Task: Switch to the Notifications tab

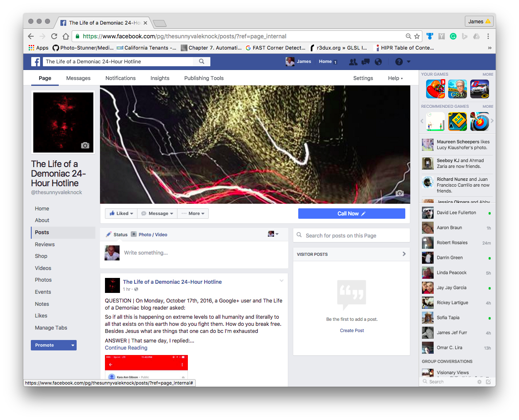Action: (120, 78)
